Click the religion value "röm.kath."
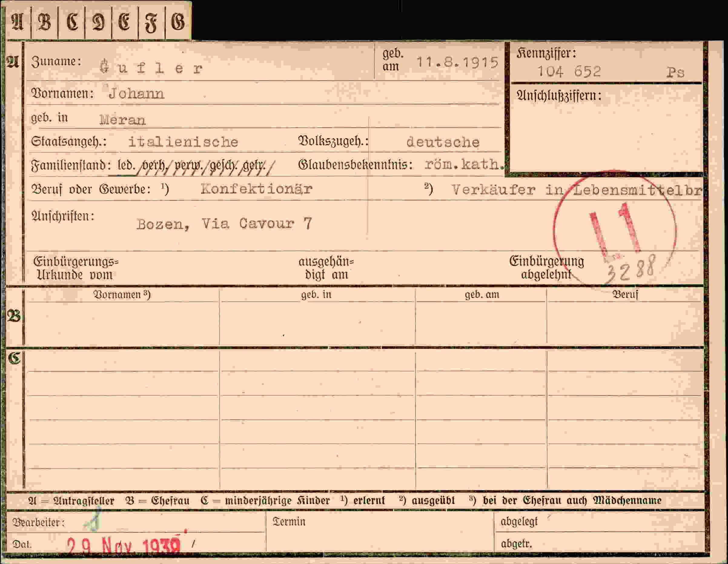The height and width of the screenshot is (564, 728). pos(465,164)
